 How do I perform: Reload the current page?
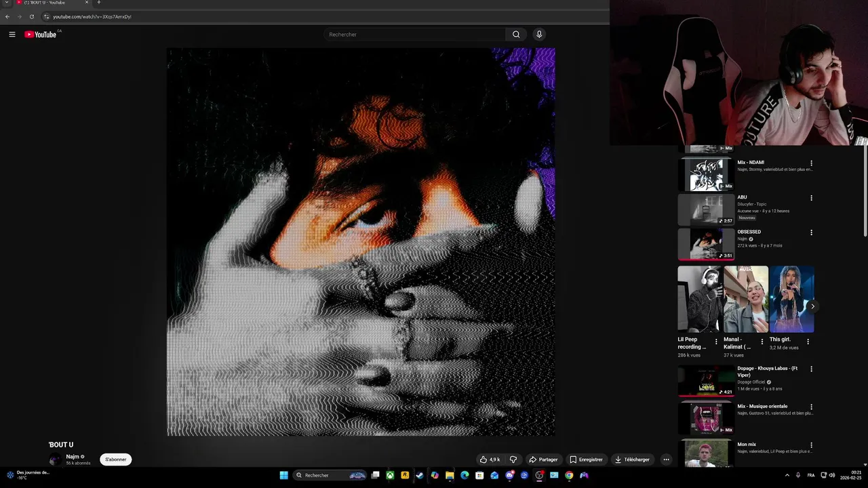[x=31, y=16]
